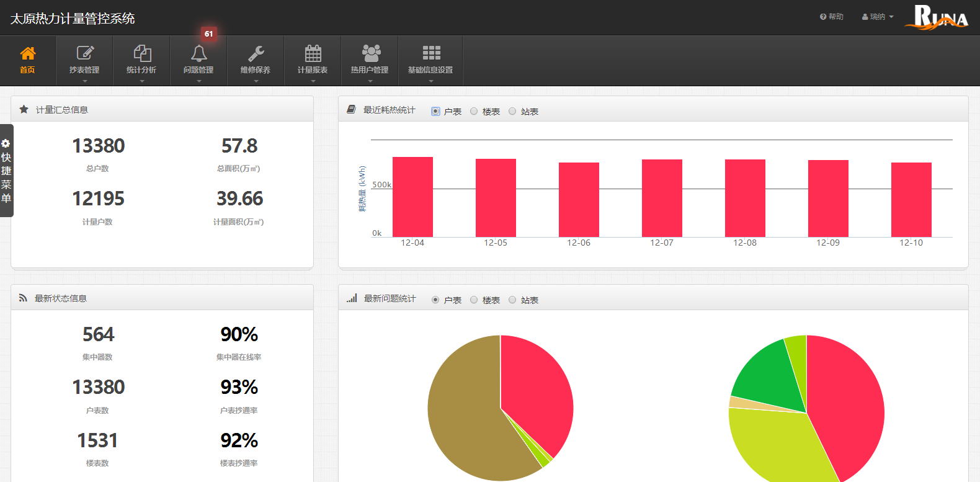
Task: Expand the 维修保养 dropdown arrow
Action: point(256,81)
